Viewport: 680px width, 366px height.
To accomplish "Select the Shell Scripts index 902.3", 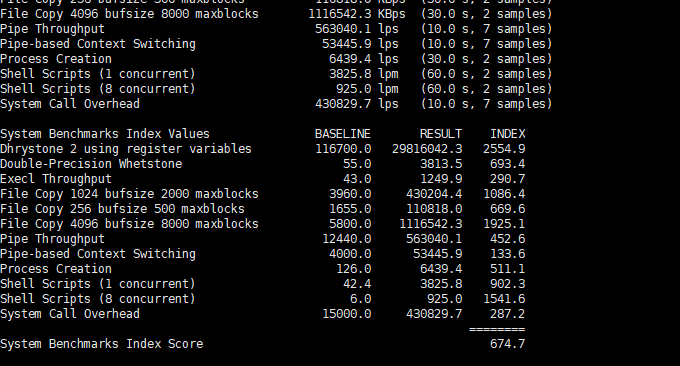I will tap(507, 284).
